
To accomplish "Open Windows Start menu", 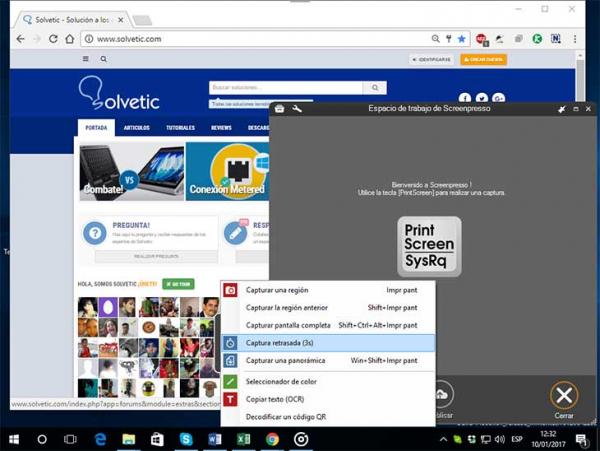I will 14,439.
